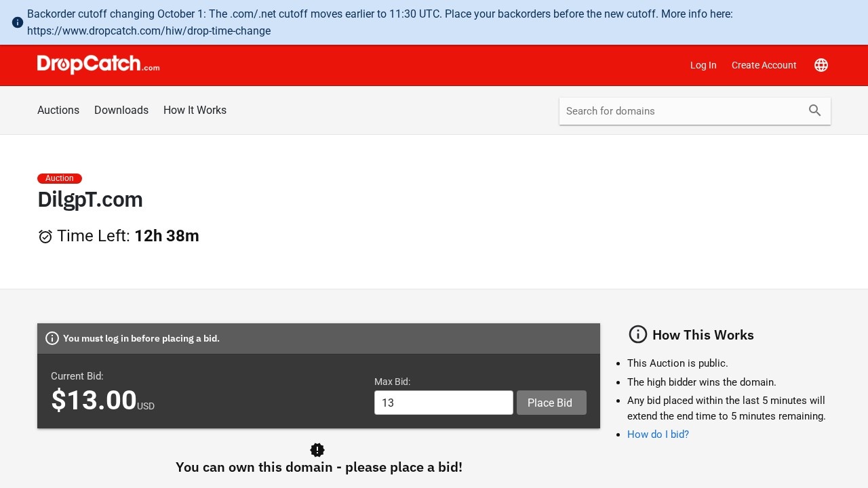Image resolution: width=868 pixels, height=488 pixels.
Task: Open the Auctions menu
Action: click(58, 110)
